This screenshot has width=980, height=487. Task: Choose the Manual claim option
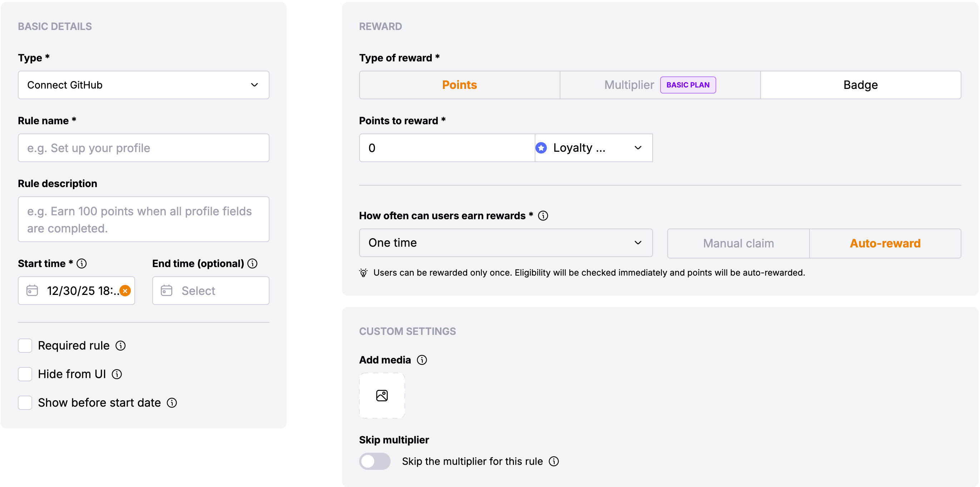coord(738,243)
